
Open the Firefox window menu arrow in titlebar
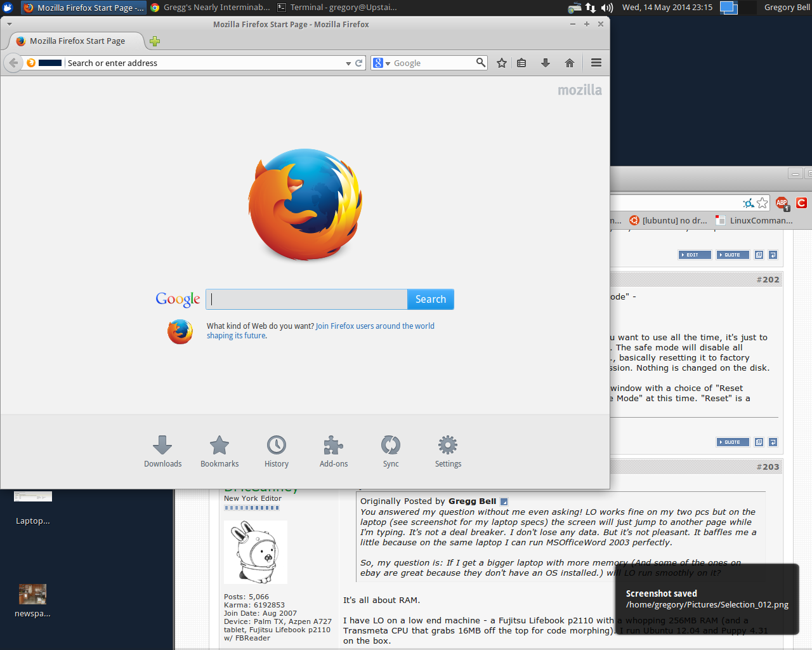point(9,24)
